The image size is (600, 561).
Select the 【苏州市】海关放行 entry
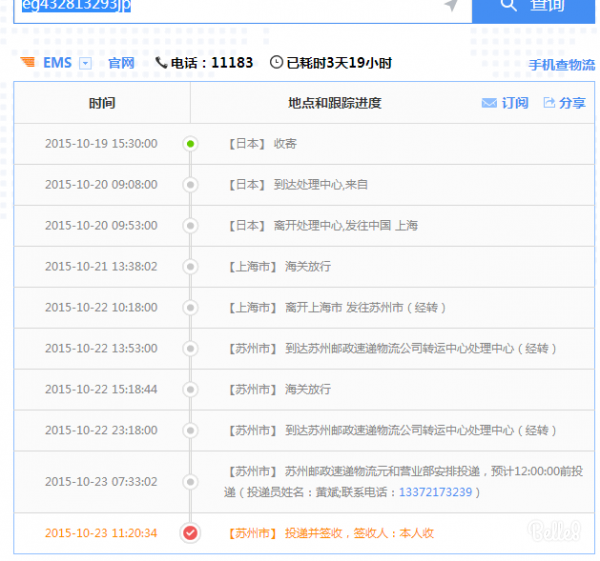tap(280, 389)
